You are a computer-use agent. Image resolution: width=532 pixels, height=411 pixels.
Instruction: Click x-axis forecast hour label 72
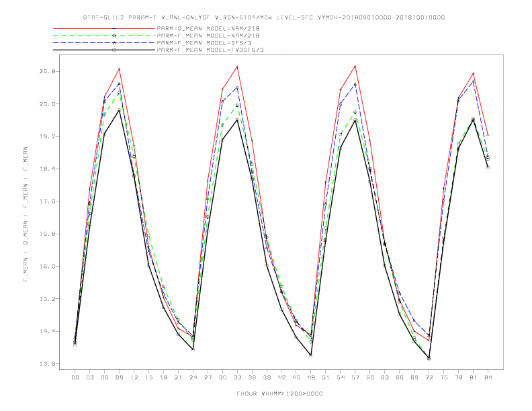pos(429,377)
